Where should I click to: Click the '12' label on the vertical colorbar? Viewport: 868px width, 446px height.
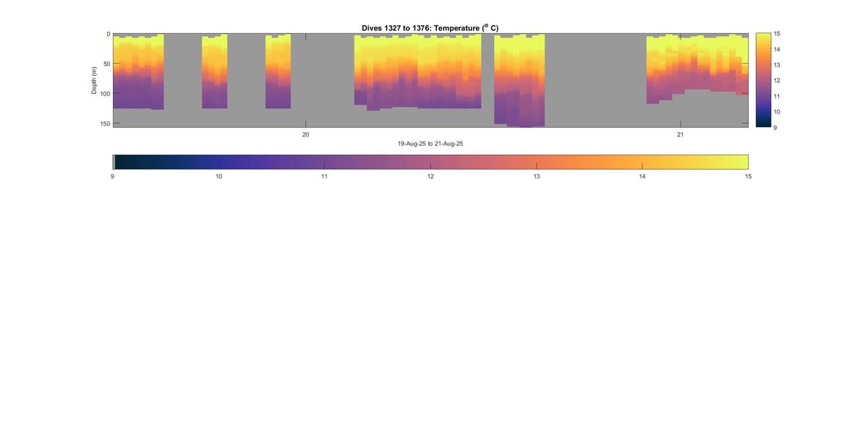pyautogui.click(x=777, y=81)
